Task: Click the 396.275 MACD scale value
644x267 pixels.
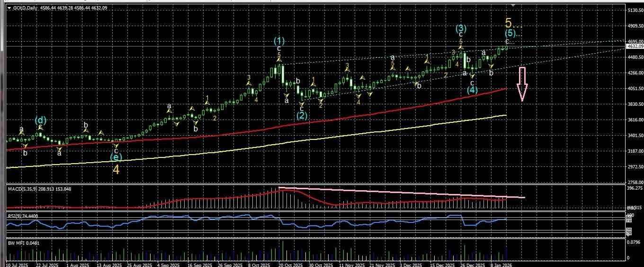Action: coord(635,188)
